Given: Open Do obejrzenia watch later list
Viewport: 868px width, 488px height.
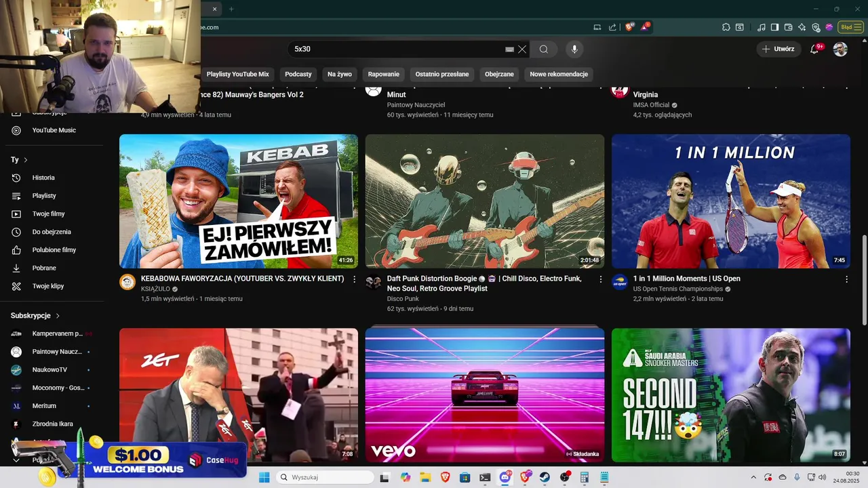Looking at the screenshot, I should coord(52,232).
